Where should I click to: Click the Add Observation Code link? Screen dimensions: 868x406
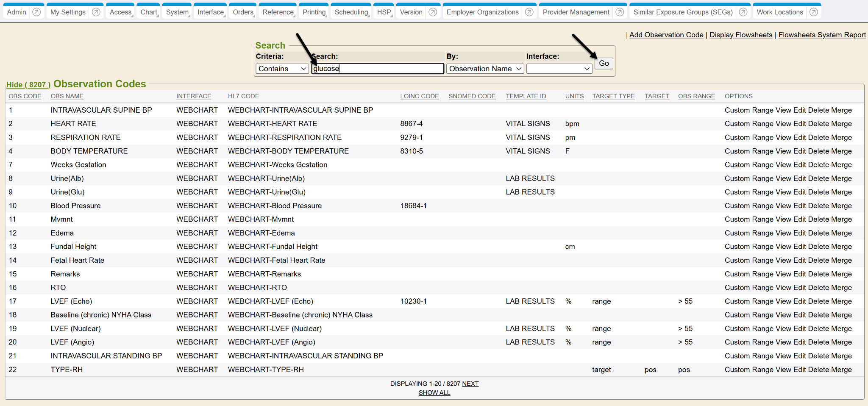666,35
